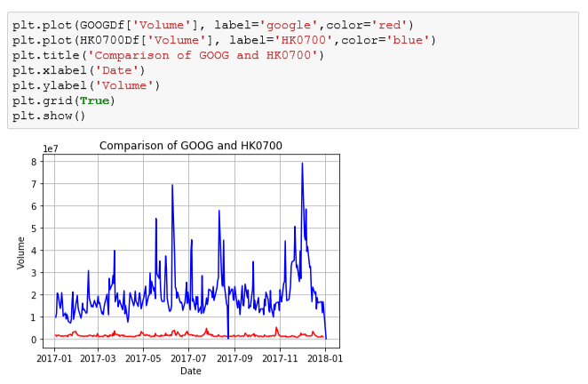Image resolution: width=588 pixels, height=384 pixels.
Task: Click x-axis tick label 2017-03
Action: [99, 358]
